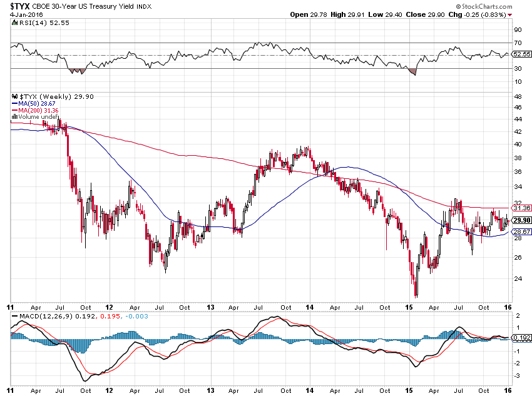532x396 pixels.
Task: Click the 0.192 MACD value tag
Action: point(521,338)
